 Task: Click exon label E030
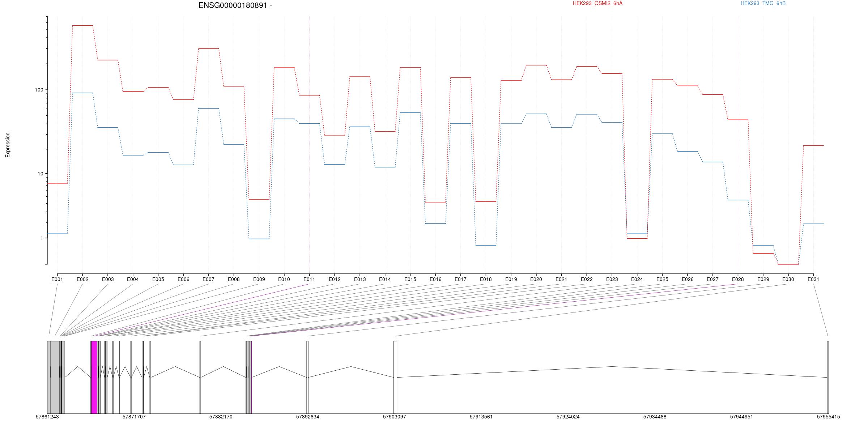pyautogui.click(x=788, y=279)
